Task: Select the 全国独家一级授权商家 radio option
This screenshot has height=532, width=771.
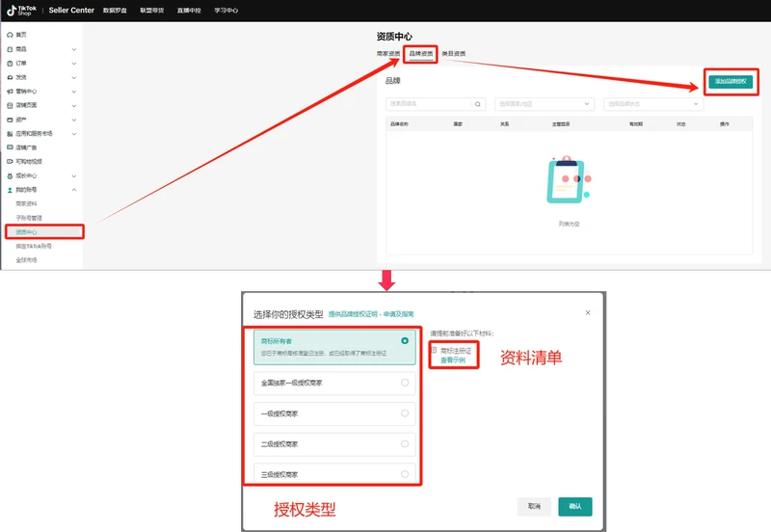Action: coord(405,383)
